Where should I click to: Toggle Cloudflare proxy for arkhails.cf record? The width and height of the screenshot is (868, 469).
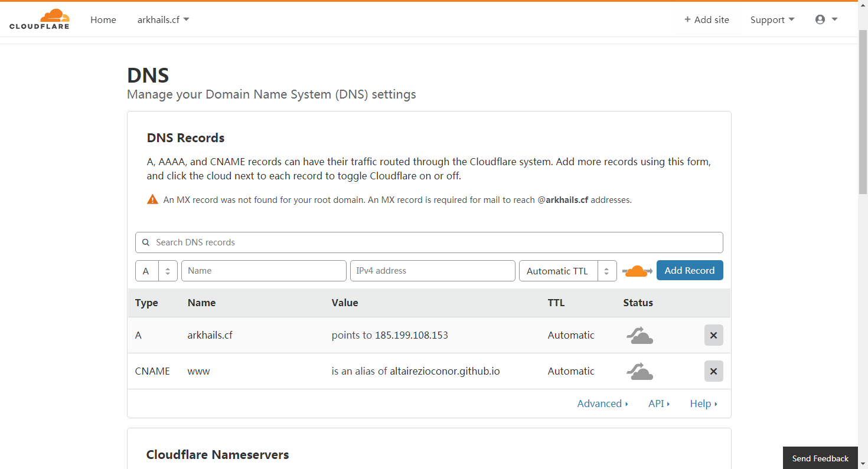click(x=639, y=335)
